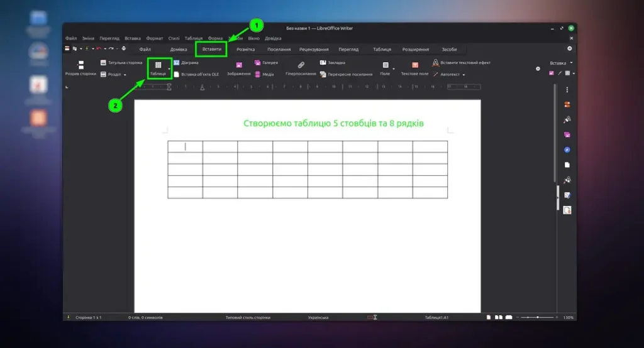Switch to the Рецензування ribbon tab
Image resolution: width=644 pixels, height=348 pixels.
314,49
